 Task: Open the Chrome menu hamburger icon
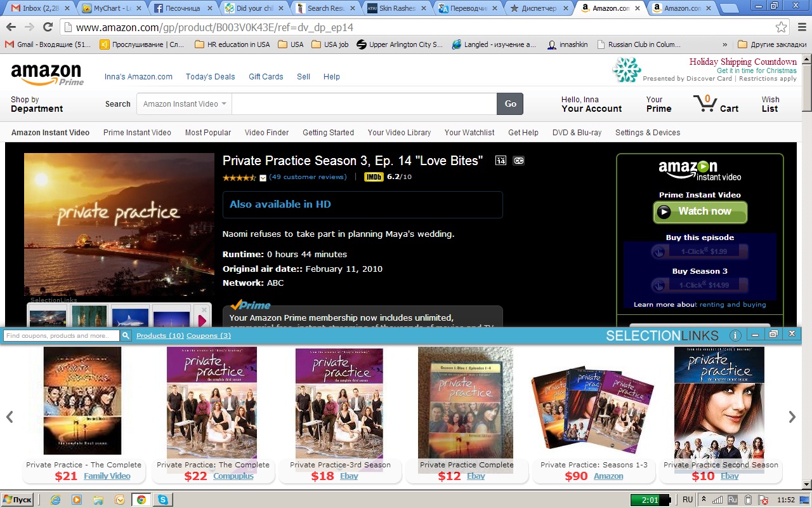[x=801, y=27]
